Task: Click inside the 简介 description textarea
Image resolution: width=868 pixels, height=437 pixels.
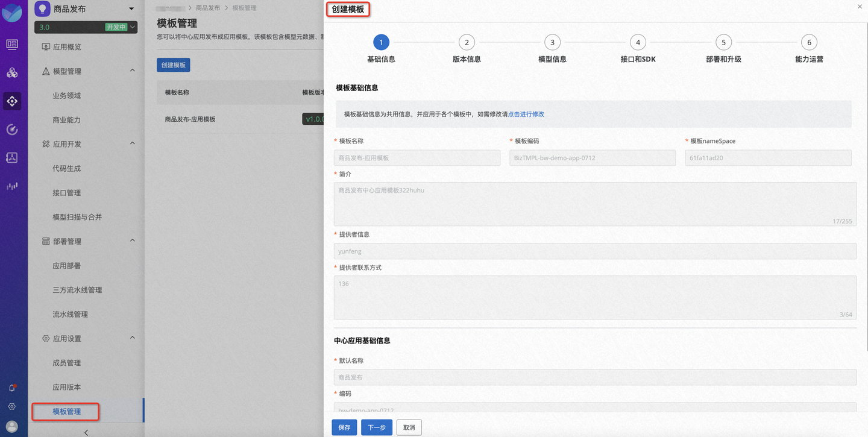Action: (594, 202)
